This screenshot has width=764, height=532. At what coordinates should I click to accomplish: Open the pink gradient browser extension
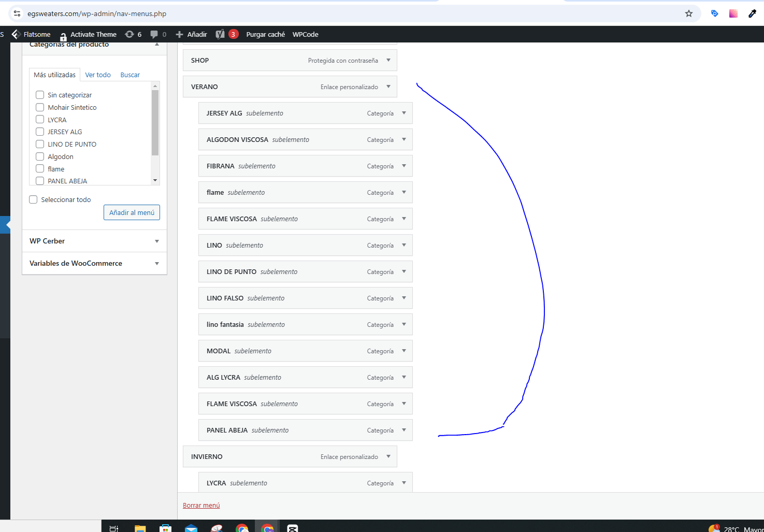click(733, 13)
